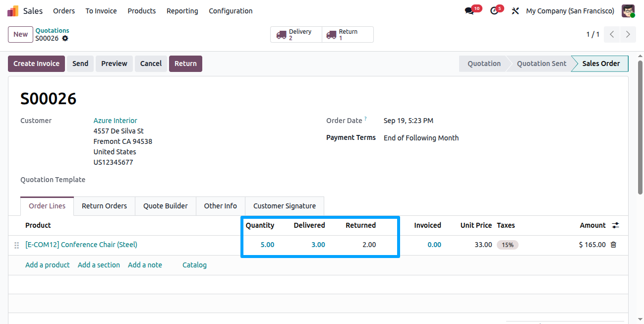Toggle optional columns settings icon

pyautogui.click(x=615, y=225)
